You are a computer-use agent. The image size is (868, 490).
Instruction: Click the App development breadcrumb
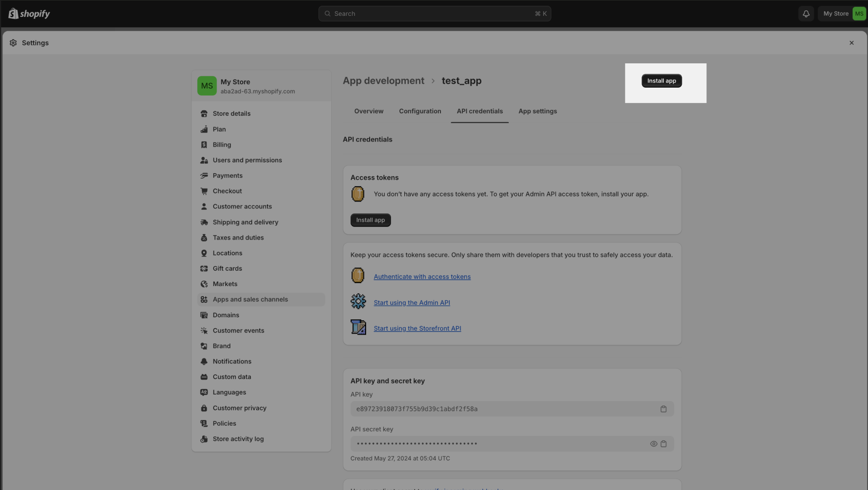(383, 81)
